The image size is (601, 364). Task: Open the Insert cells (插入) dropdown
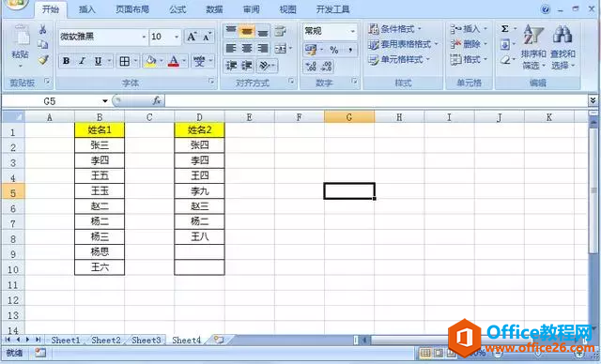click(x=469, y=29)
